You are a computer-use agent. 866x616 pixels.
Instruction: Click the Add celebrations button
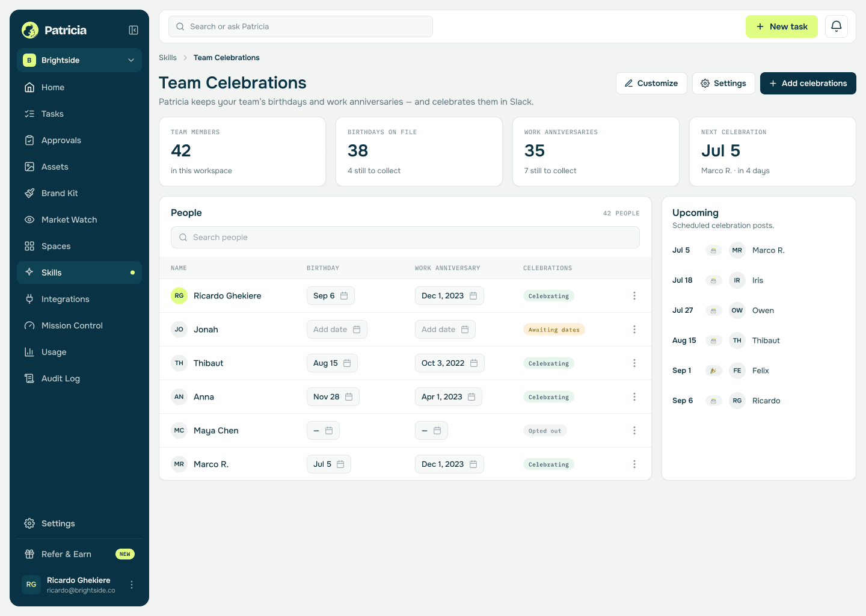click(x=808, y=83)
